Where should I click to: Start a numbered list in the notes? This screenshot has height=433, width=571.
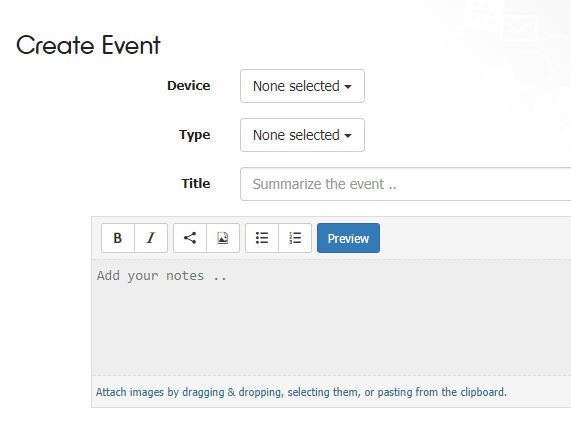[x=295, y=238]
